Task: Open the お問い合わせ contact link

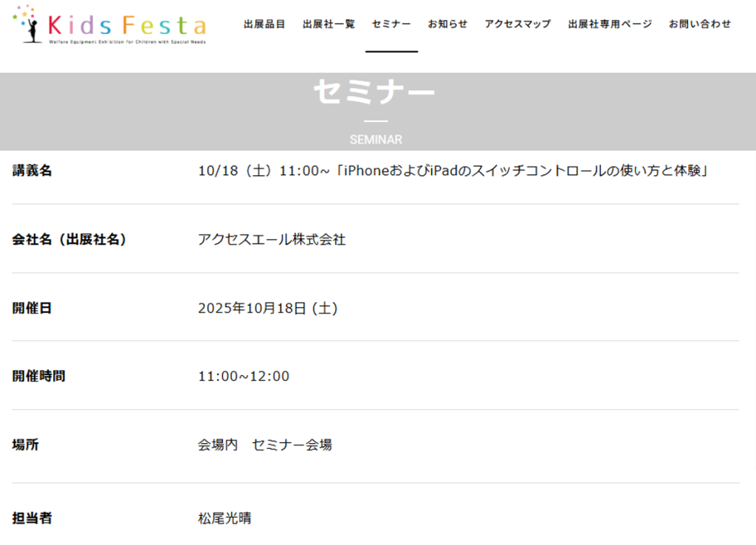Action: point(700,24)
